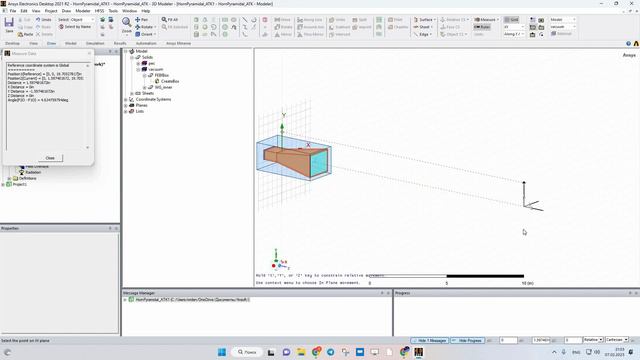This screenshot has height=360, width=640.
Task: Click Close in the Measure Data dialog
Action: (50, 158)
